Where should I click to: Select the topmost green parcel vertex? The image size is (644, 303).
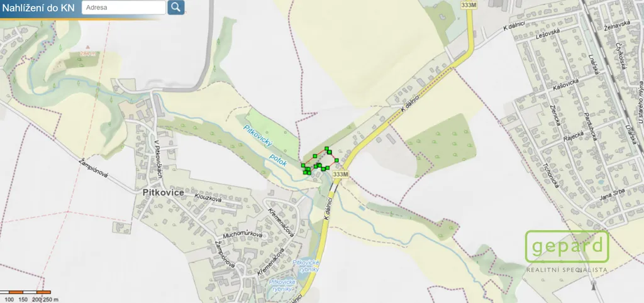pyautogui.click(x=326, y=148)
